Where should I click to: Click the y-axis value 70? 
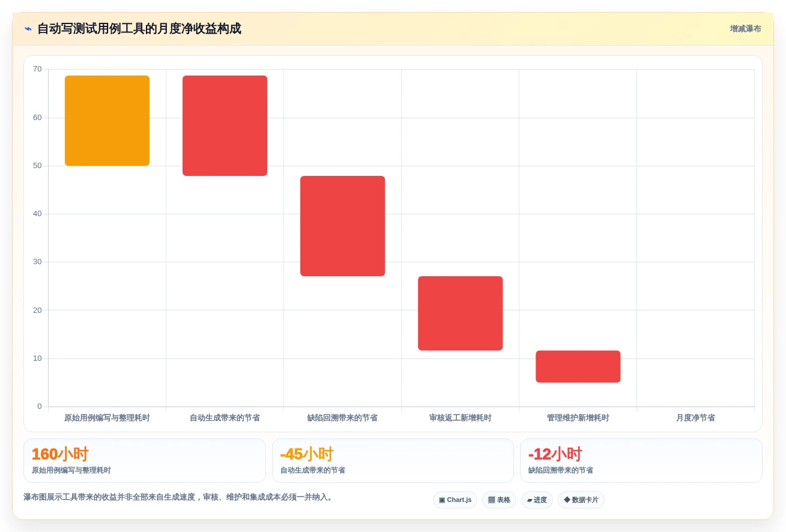coord(37,69)
